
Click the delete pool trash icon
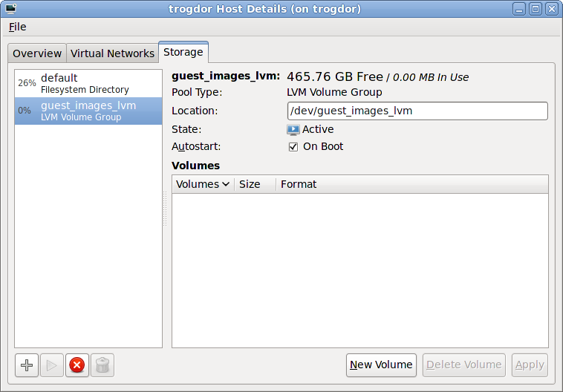[x=102, y=365]
